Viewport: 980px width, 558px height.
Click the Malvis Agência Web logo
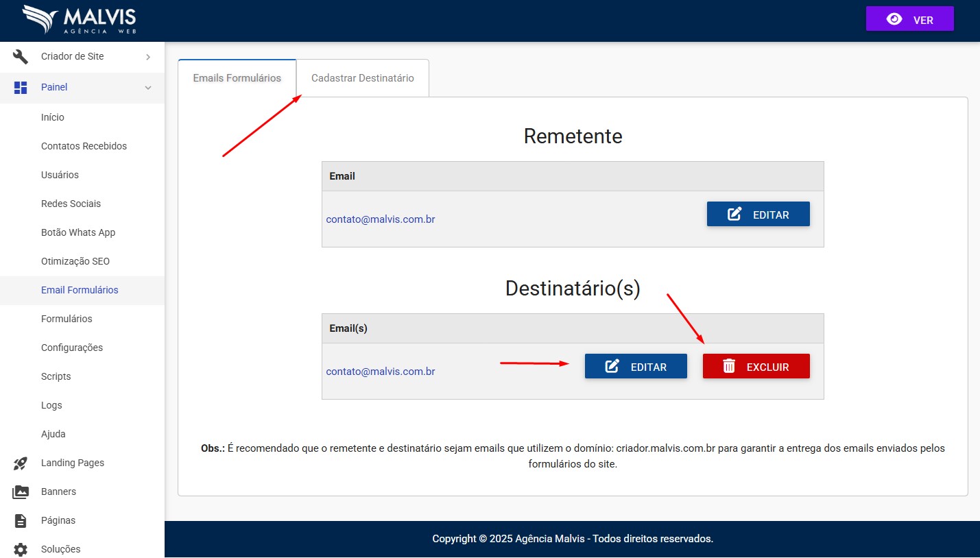click(x=79, y=20)
